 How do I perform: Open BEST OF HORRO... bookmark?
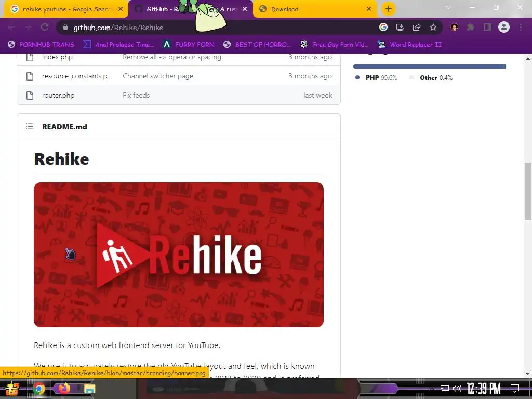coord(257,45)
